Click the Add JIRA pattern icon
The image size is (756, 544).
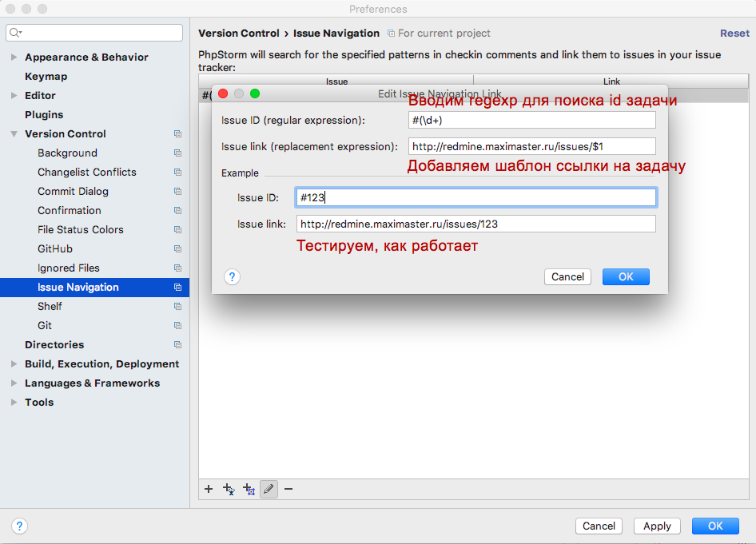pyautogui.click(x=229, y=489)
